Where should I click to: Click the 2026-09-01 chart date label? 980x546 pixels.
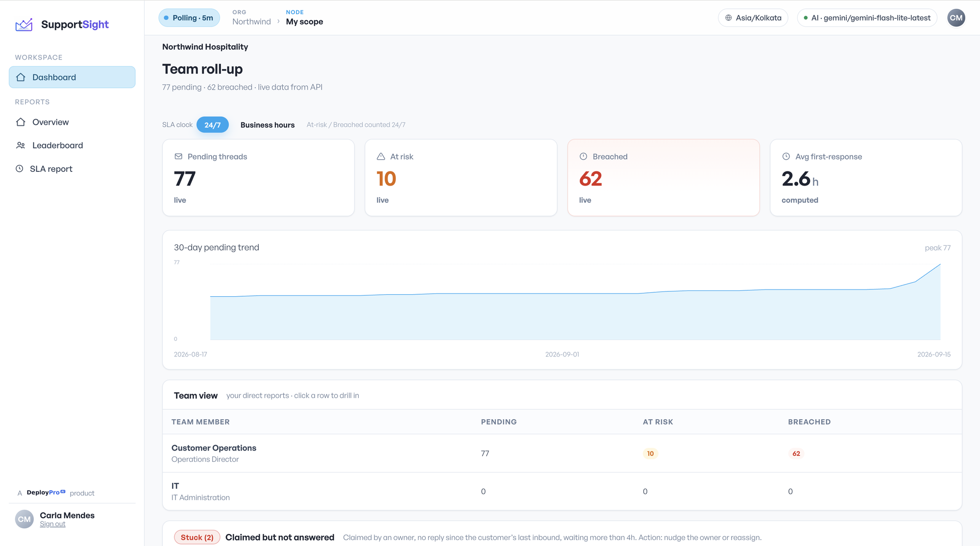[x=562, y=354]
